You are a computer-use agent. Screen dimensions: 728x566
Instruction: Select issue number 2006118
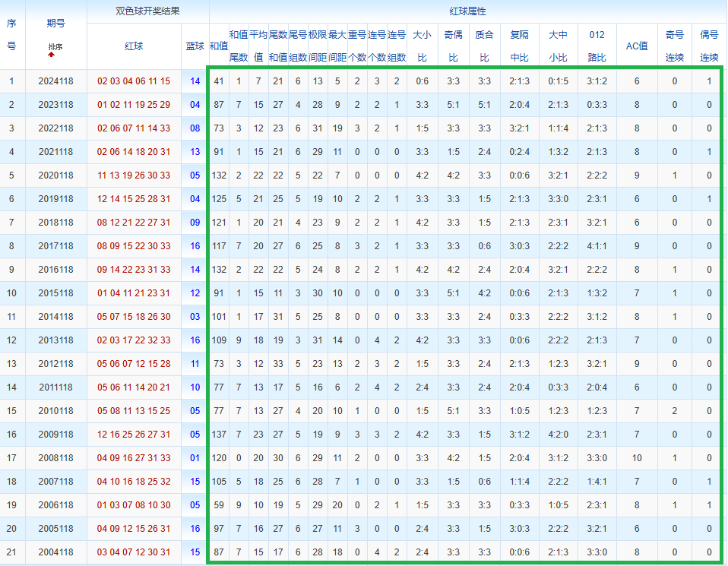[55, 505]
